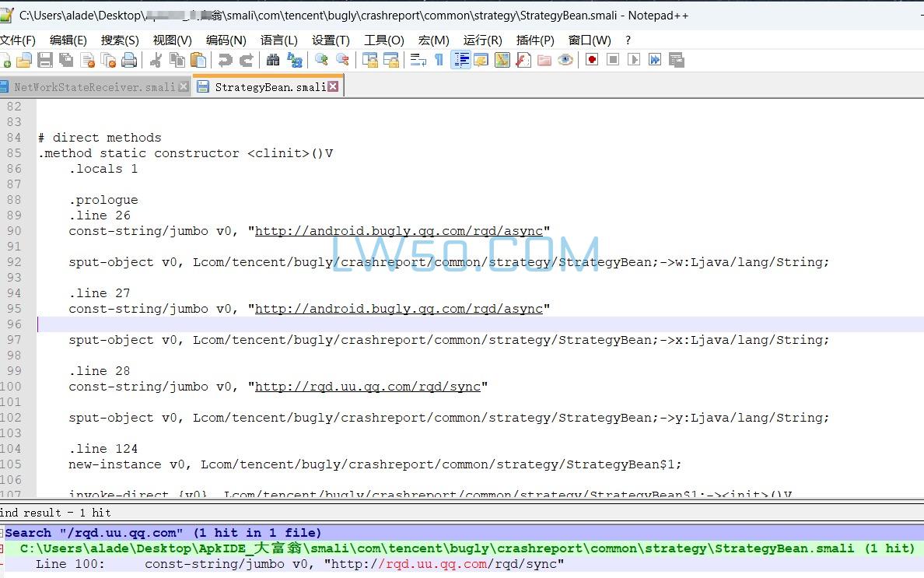The width and height of the screenshot is (924, 578).
Task: Click the Undo arrow icon
Action: pos(226,60)
